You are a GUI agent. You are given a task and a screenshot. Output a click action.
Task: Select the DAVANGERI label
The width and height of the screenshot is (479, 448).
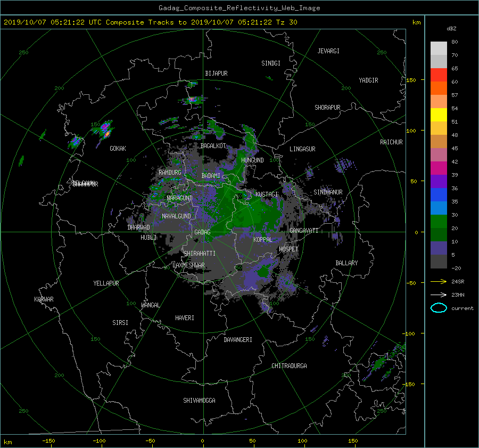click(x=238, y=340)
